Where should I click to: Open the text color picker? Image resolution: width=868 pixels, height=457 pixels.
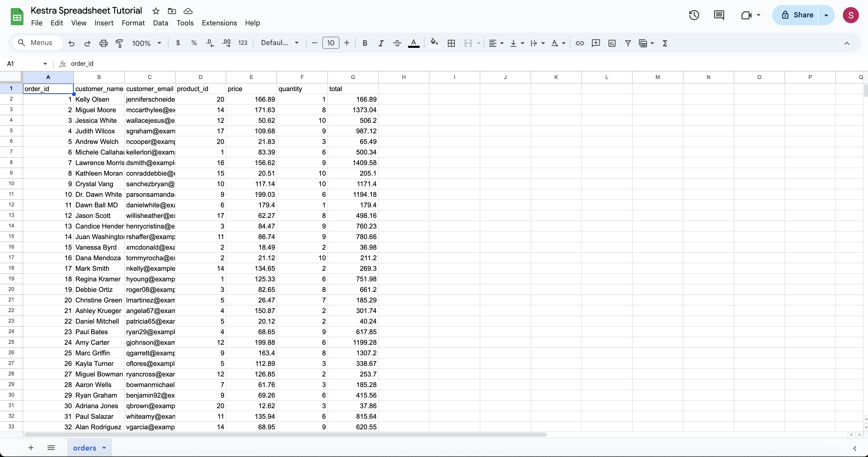click(414, 43)
